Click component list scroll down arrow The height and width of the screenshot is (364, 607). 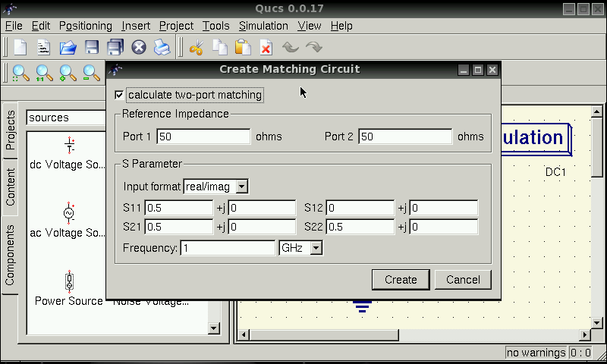coord(214,328)
